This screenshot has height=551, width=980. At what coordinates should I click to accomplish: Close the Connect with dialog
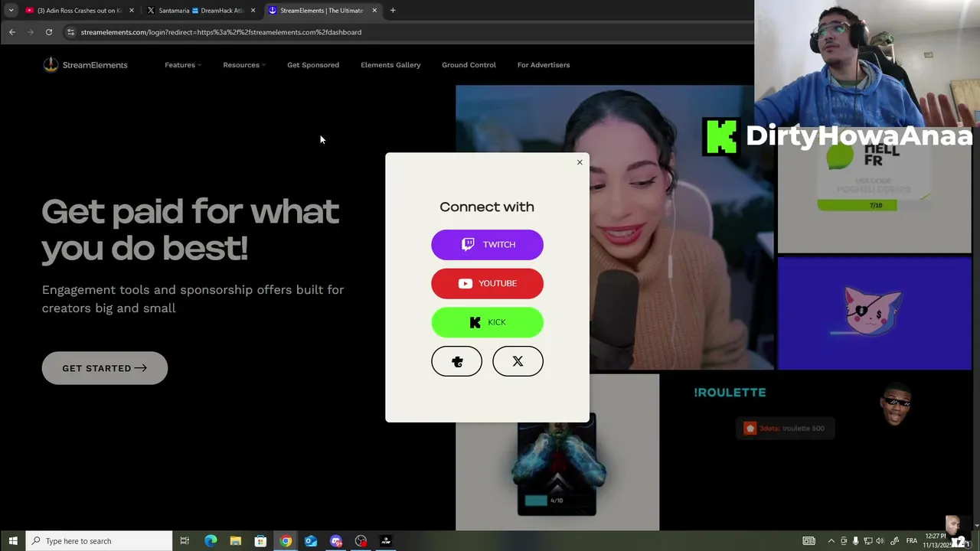[580, 162]
